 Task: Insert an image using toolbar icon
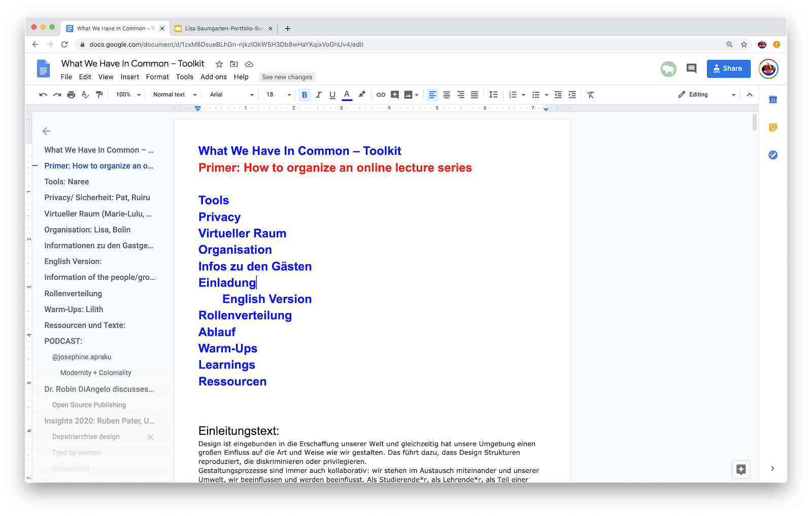pos(408,95)
